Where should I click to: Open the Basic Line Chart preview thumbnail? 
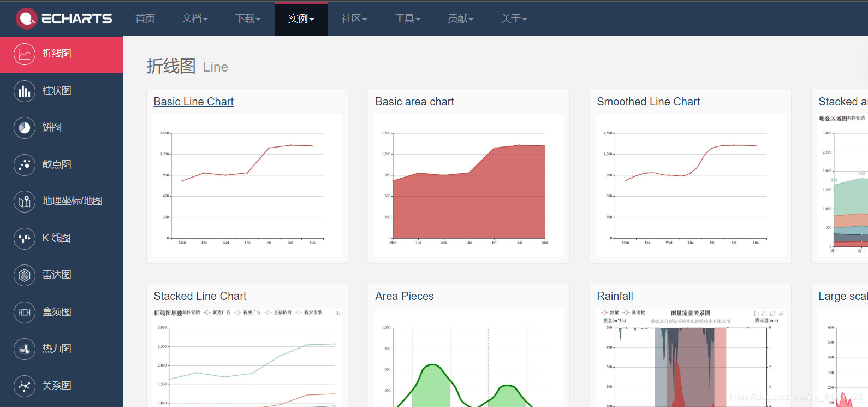(x=247, y=186)
